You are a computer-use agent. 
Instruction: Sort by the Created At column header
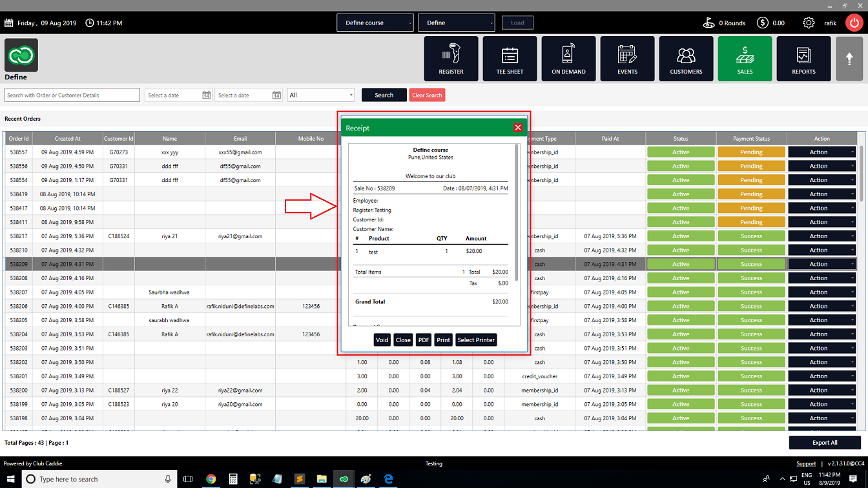pos(68,138)
